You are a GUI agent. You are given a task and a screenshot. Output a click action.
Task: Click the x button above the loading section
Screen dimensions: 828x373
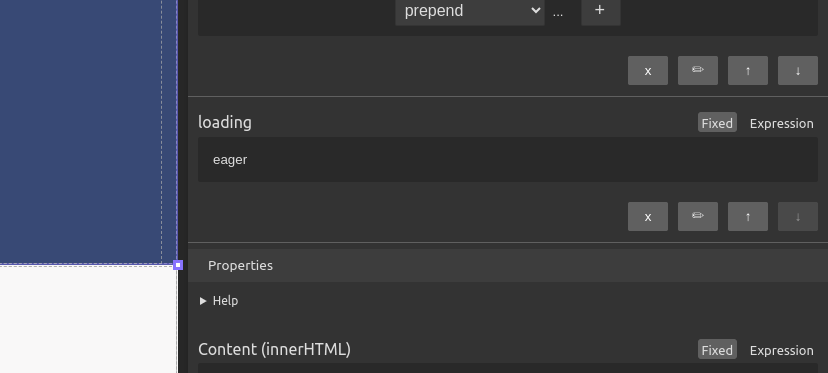[x=647, y=70]
